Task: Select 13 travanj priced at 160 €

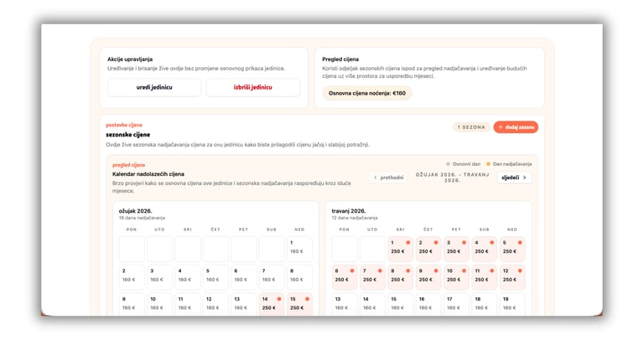Action: click(x=345, y=303)
